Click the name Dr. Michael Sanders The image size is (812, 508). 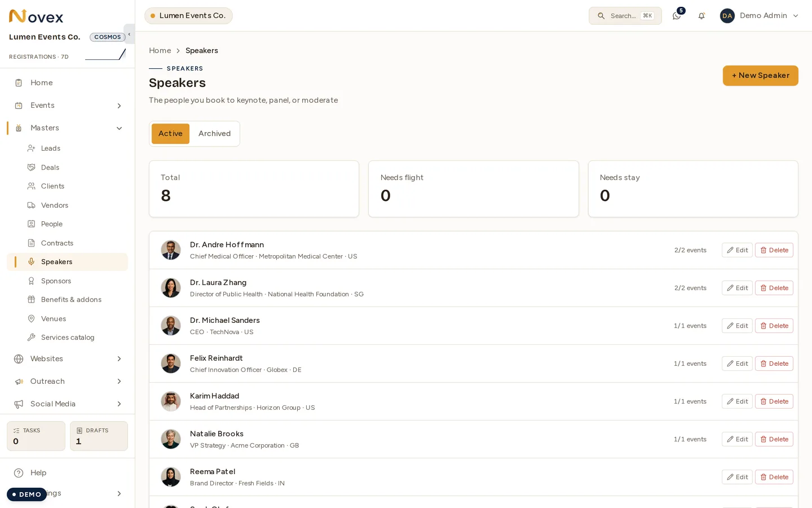click(x=224, y=321)
